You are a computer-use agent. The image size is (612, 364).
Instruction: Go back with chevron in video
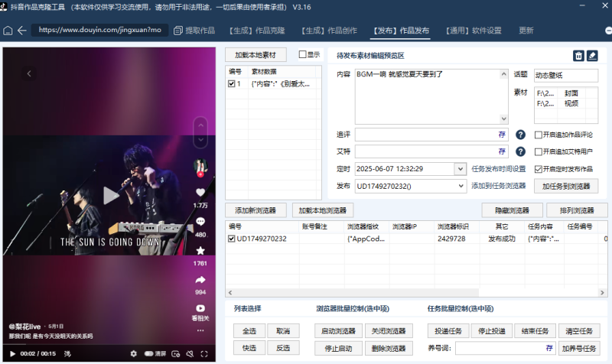(29, 73)
